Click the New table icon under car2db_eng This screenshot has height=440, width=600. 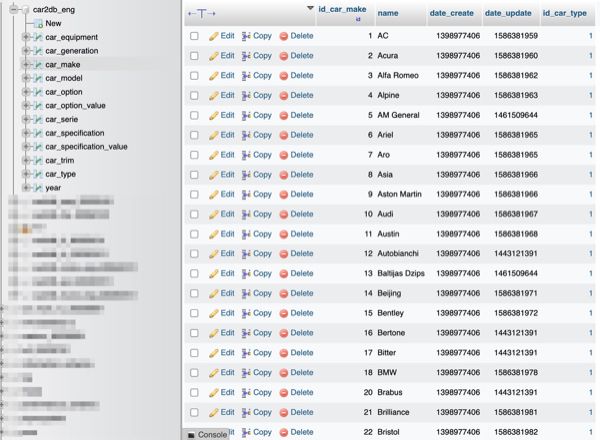38,24
